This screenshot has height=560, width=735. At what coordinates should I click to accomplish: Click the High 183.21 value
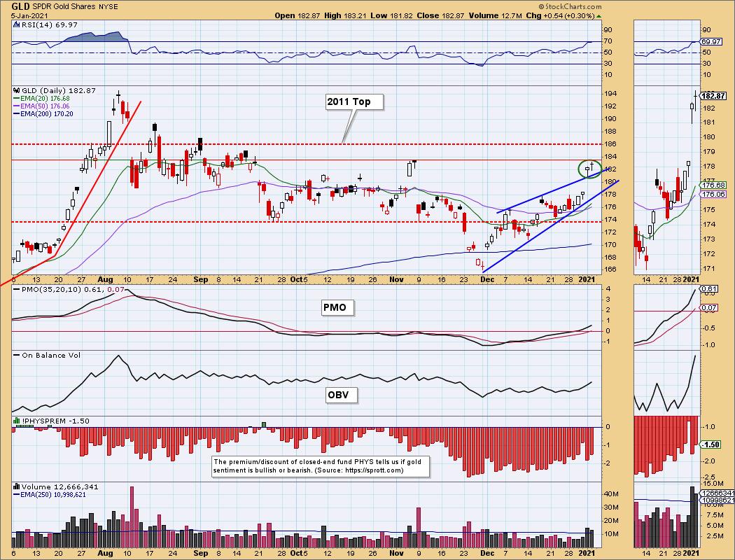(x=346, y=15)
